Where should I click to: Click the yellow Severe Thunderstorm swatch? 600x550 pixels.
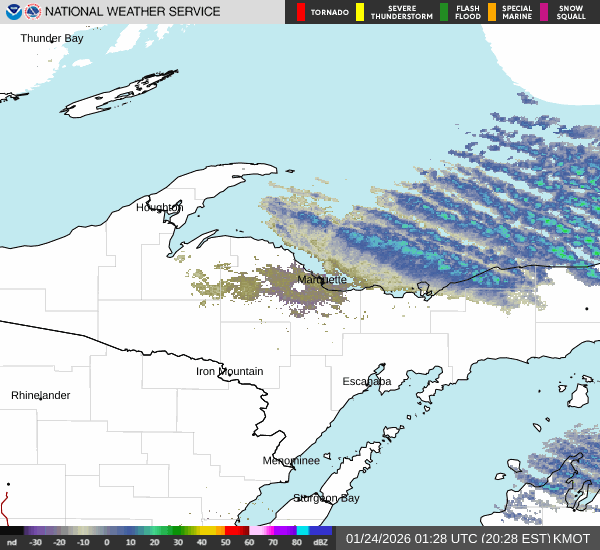[x=359, y=12]
